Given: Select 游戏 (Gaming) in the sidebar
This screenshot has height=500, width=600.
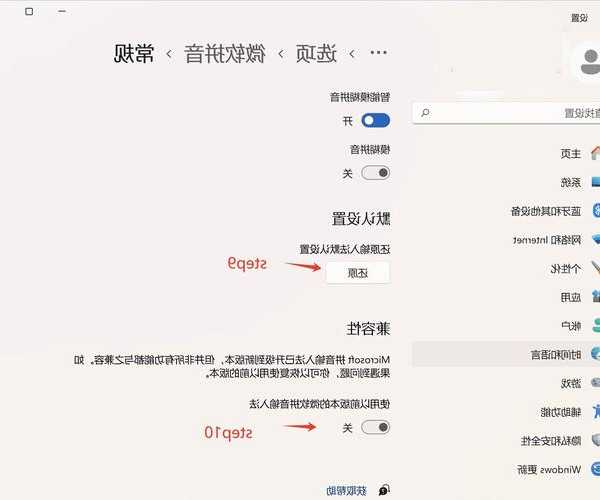Looking at the screenshot, I should coord(569,383).
